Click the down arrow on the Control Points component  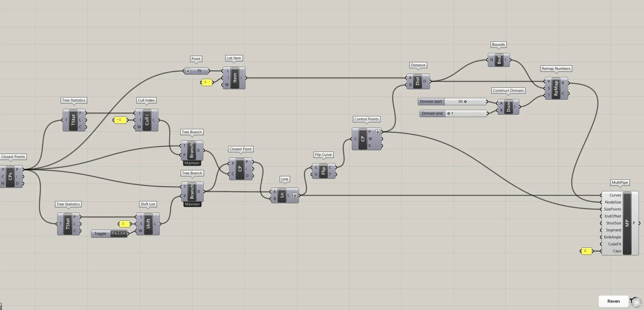tap(377, 132)
